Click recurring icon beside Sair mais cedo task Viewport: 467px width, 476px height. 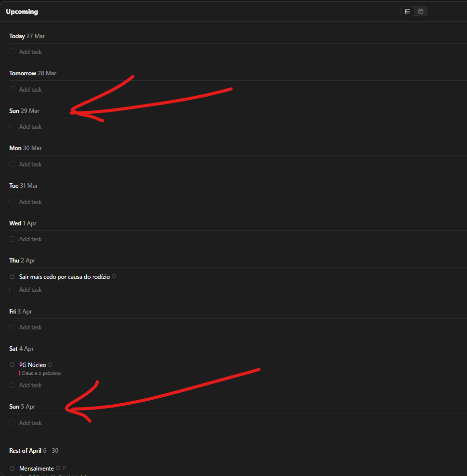point(114,276)
